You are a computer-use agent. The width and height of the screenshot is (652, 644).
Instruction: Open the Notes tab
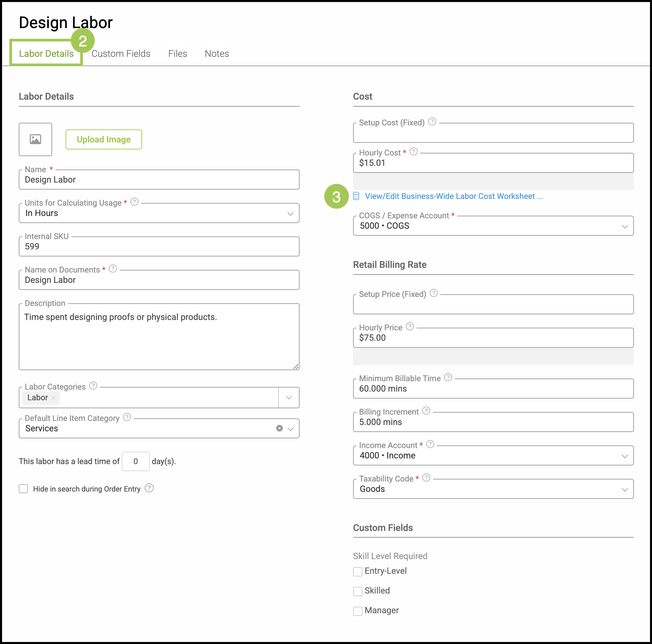217,53
